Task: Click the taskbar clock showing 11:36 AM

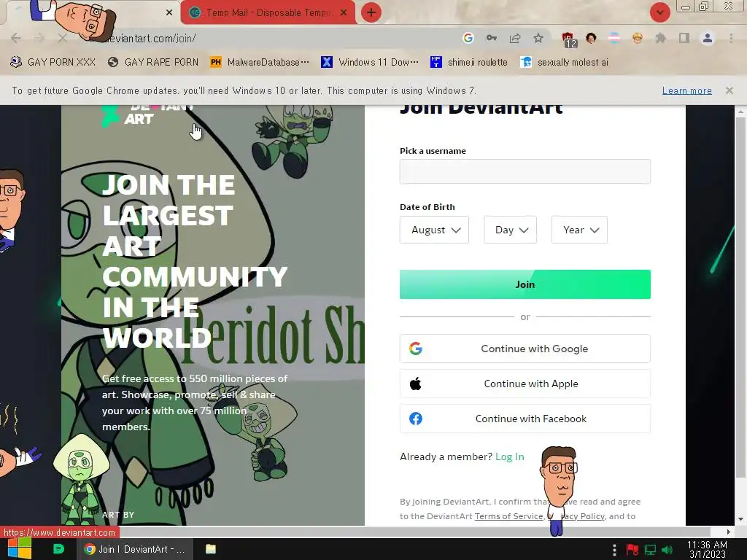Action: 707,549
